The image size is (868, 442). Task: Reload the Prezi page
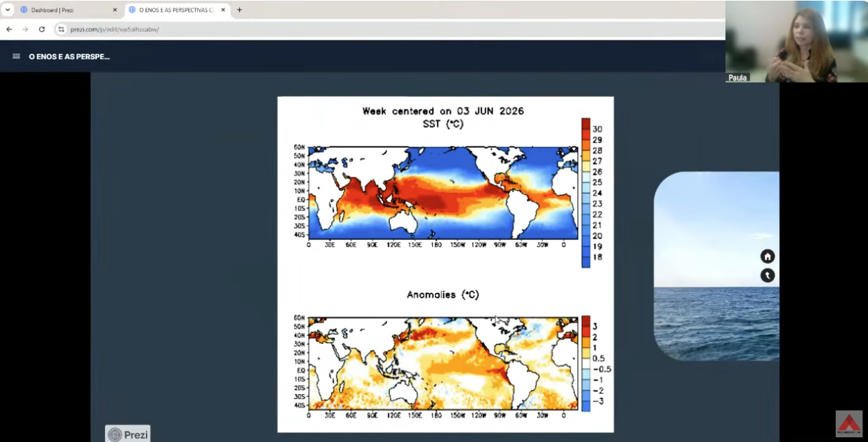[42, 30]
